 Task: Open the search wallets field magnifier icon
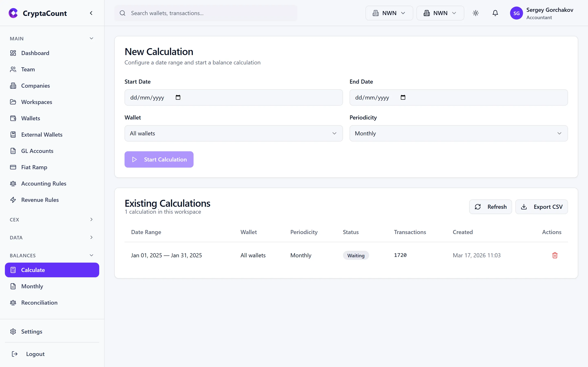tap(123, 13)
